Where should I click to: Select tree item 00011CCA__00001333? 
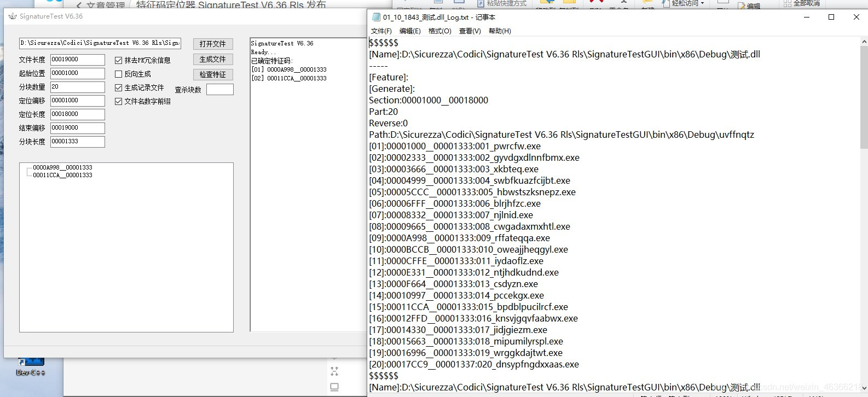pos(62,175)
